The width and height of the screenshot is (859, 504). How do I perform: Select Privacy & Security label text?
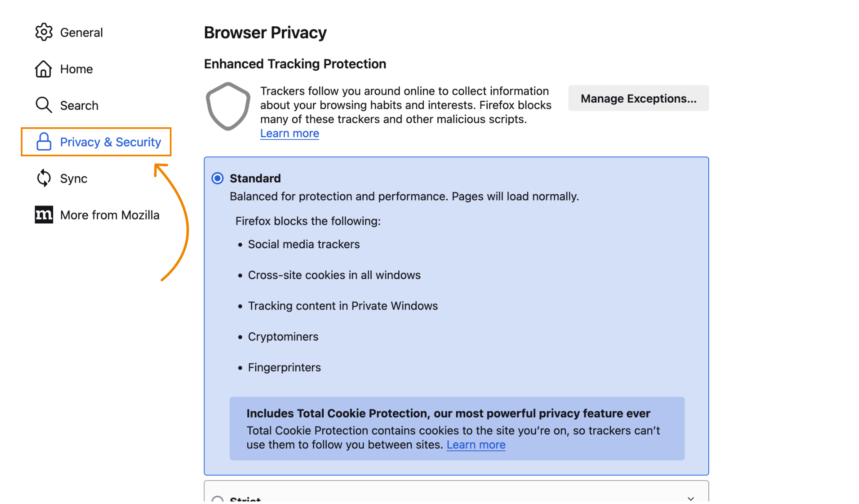111,142
